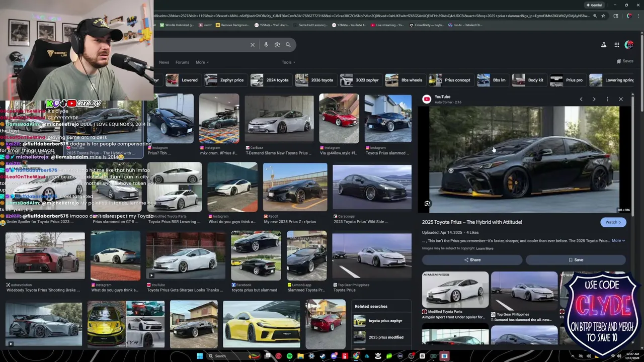
Task: Go to previous image in preview panel
Action: pos(581,99)
